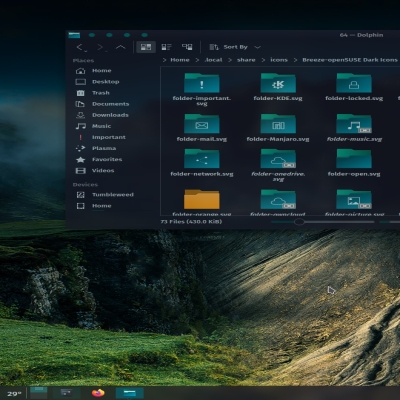Screen dimensions: 400x400
Task: Go up one directory level
Action: (x=121, y=47)
